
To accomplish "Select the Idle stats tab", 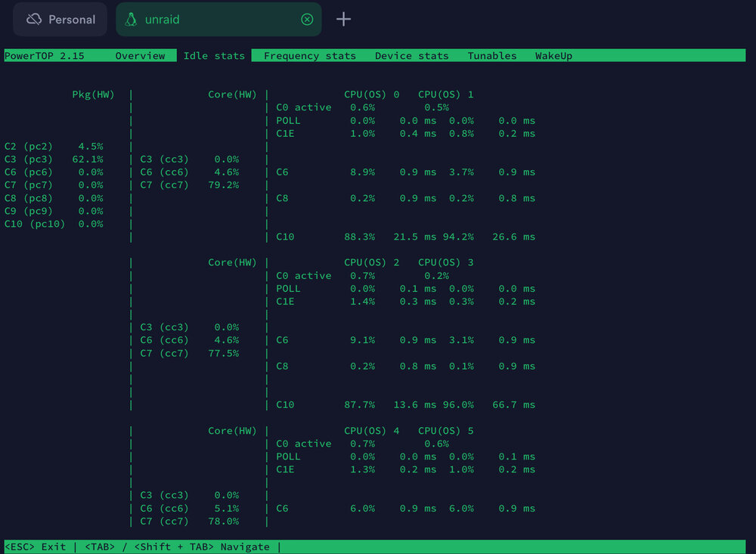I will pyautogui.click(x=214, y=56).
